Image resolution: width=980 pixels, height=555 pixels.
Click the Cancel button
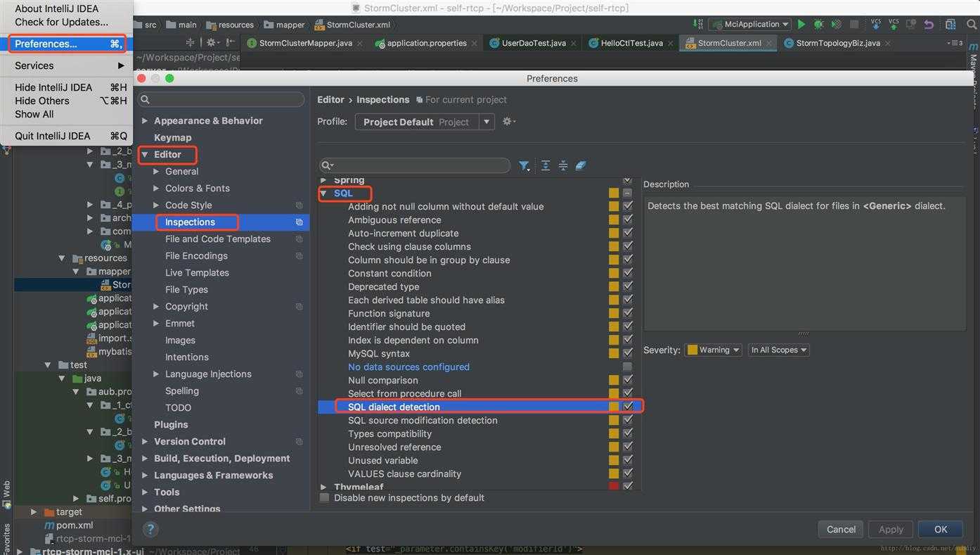pos(841,529)
